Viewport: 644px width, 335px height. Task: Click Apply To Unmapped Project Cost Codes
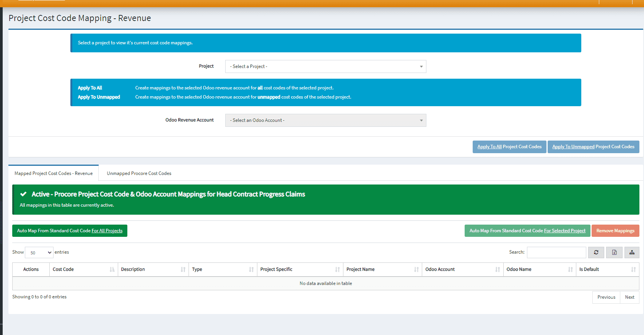(x=593, y=147)
